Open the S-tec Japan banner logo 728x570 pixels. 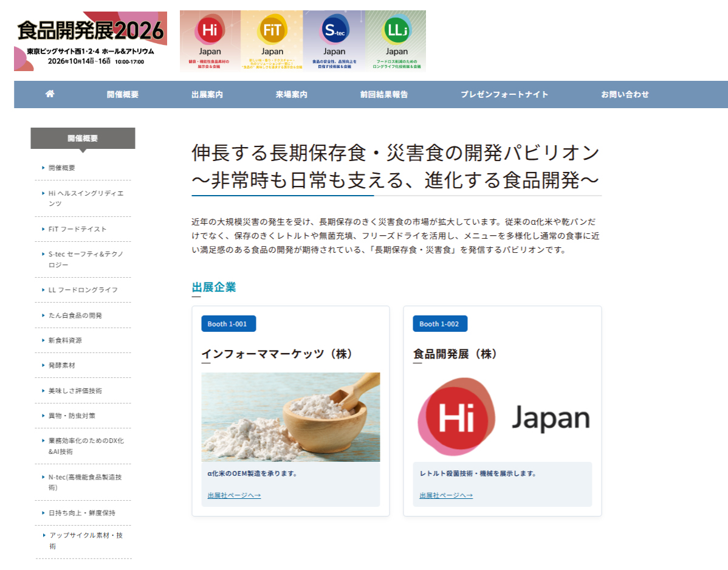(334, 41)
